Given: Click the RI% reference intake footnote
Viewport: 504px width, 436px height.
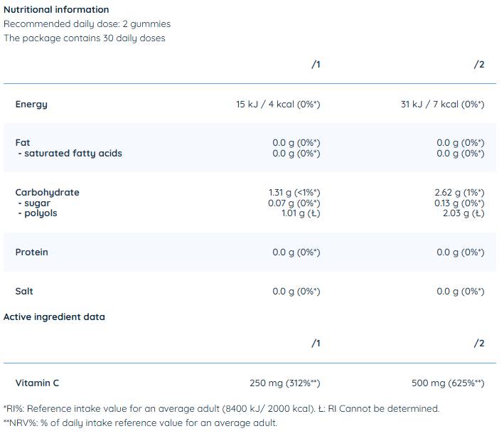Looking at the screenshot, I should pyautogui.click(x=222, y=409).
